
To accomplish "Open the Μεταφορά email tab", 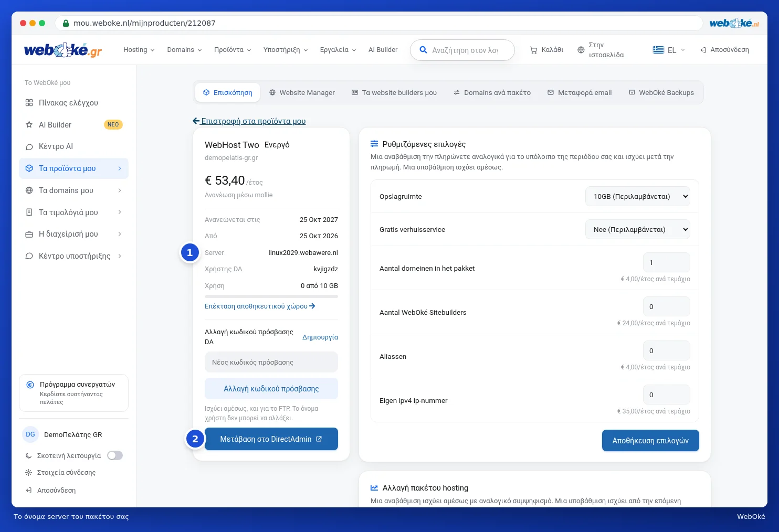I will (x=580, y=93).
